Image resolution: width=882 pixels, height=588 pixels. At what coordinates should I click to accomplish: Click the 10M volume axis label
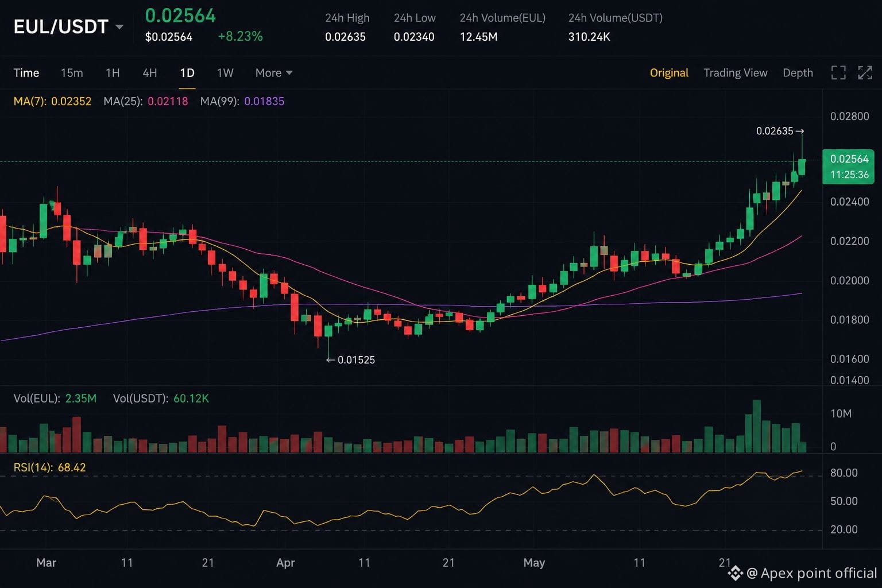[841, 413]
